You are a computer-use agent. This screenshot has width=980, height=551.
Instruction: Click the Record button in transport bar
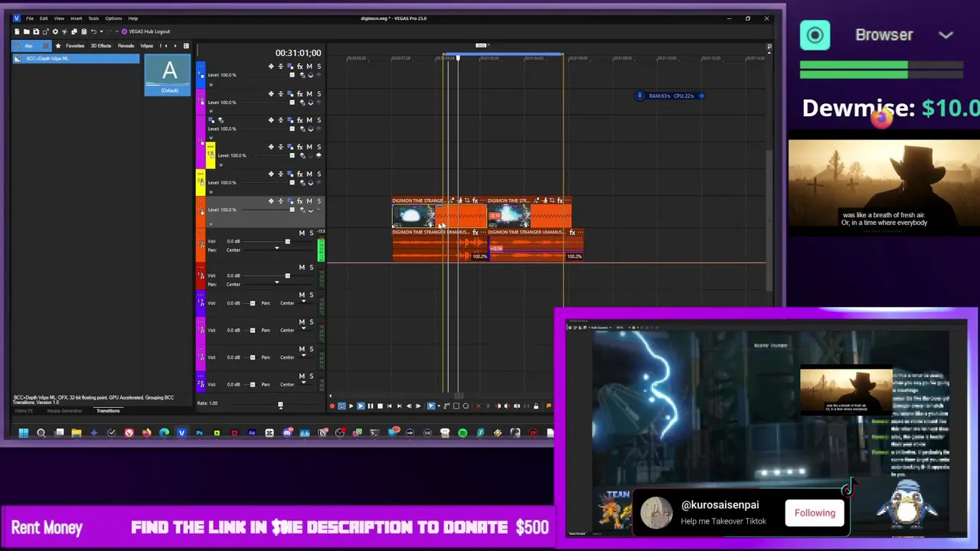tap(332, 406)
